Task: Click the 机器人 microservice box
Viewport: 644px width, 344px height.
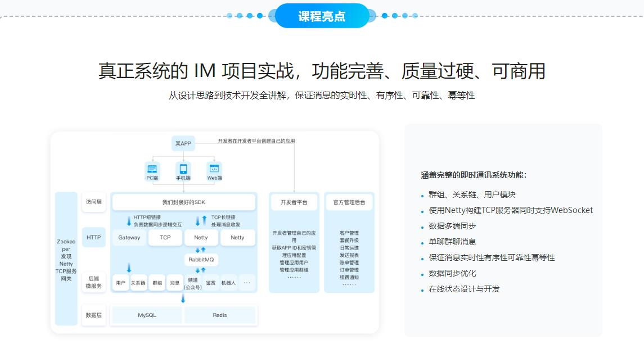Action: click(228, 283)
